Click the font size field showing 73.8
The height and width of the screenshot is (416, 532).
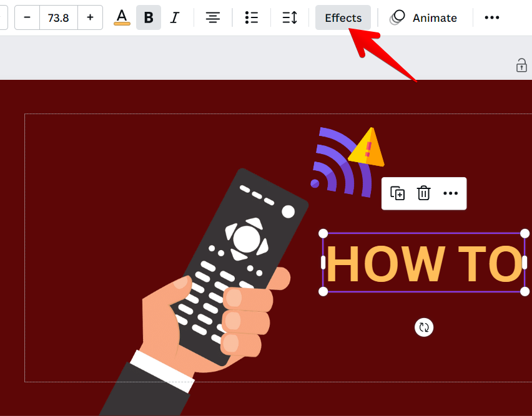coord(58,17)
